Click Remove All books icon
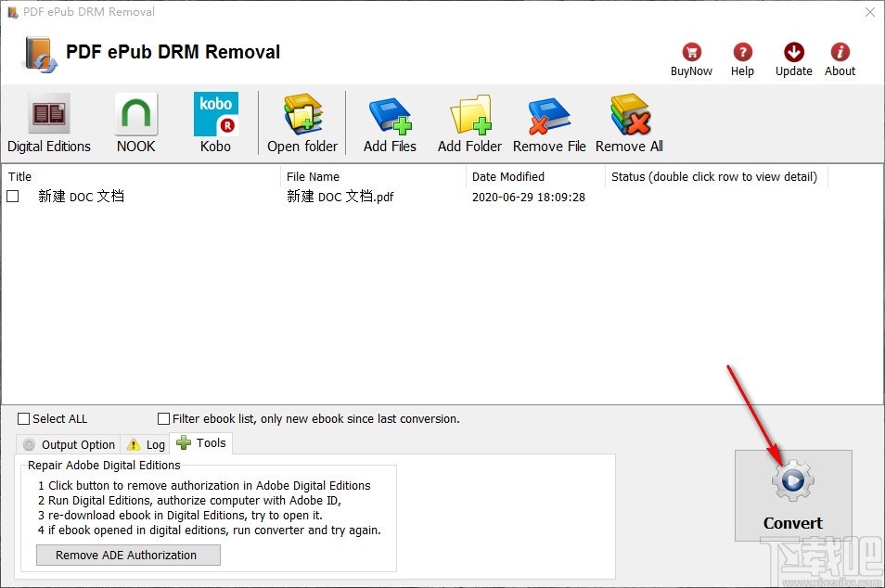The height and width of the screenshot is (588, 885). point(629,123)
